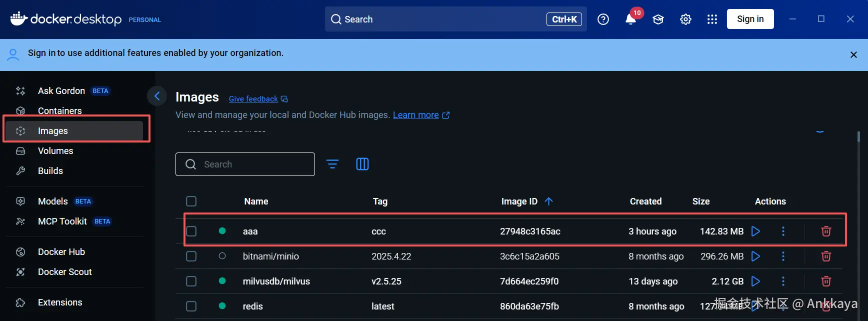Open notifications bell with 10 badge
The height and width of the screenshot is (321, 868).
tap(631, 19)
